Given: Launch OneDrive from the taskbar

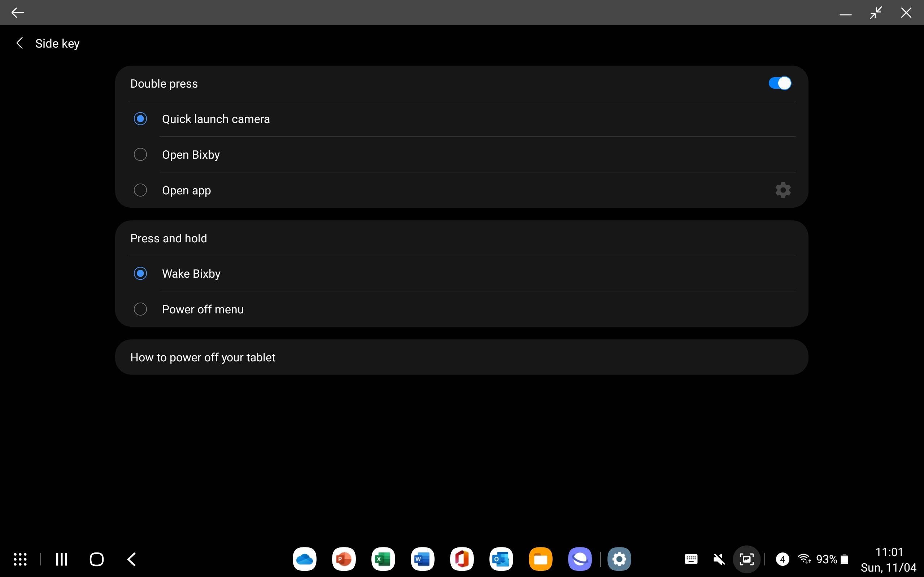Looking at the screenshot, I should click(304, 559).
